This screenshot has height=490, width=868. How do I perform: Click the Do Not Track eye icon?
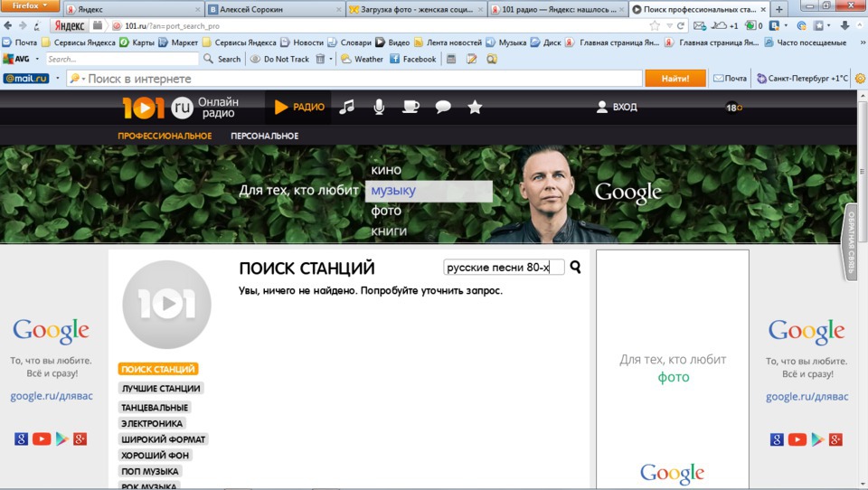click(x=255, y=59)
